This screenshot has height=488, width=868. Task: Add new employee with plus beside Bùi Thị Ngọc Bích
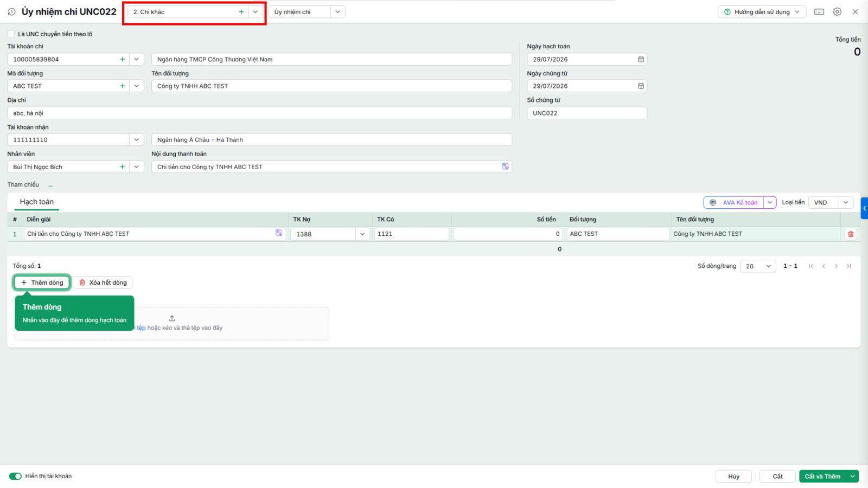(x=123, y=167)
